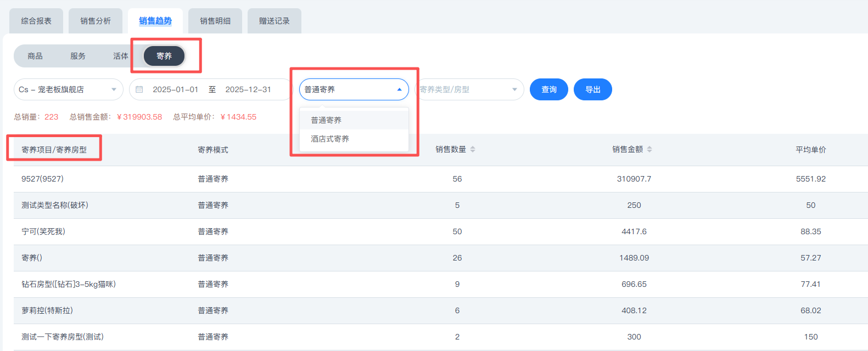Open the 赠送记录 tab

(275, 21)
